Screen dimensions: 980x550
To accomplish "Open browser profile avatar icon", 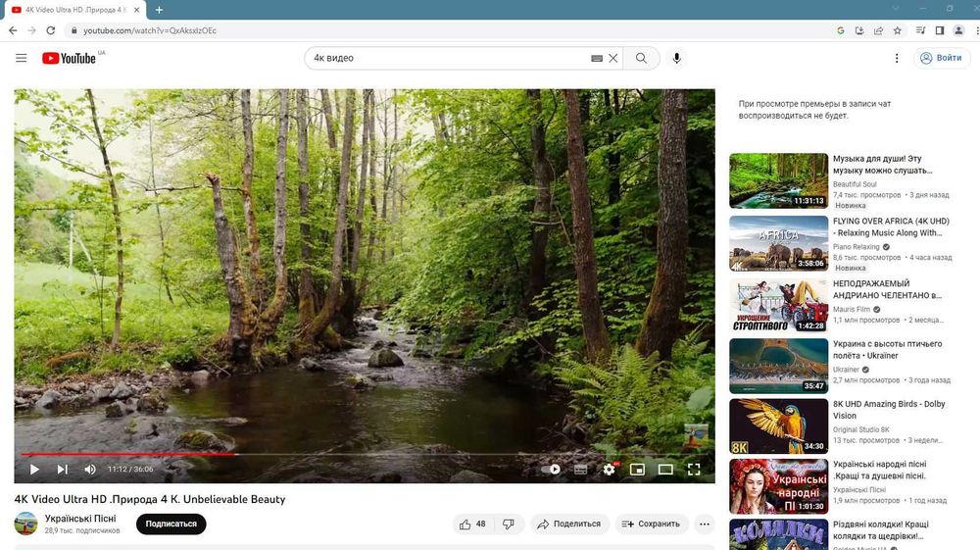I will click(x=958, y=30).
